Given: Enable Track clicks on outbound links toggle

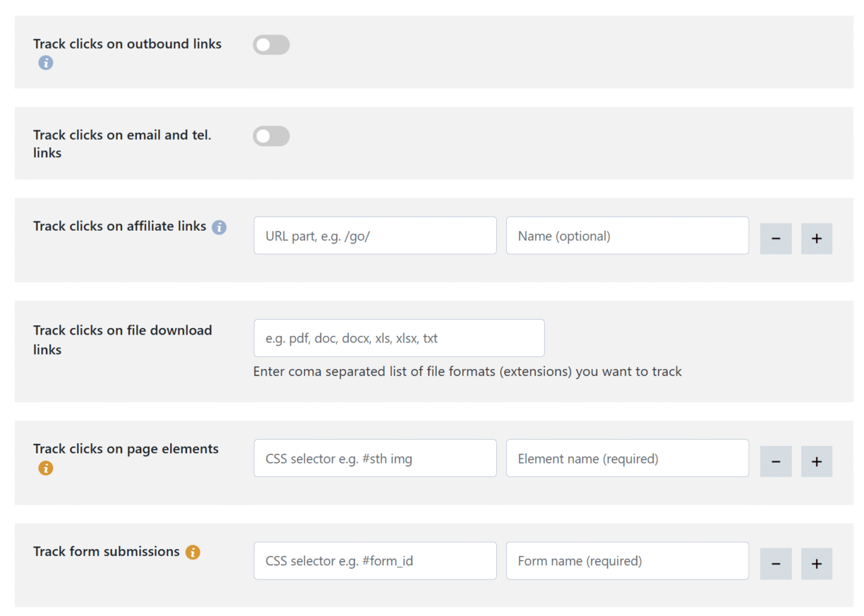Looking at the screenshot, I should (x=271, y=45).
